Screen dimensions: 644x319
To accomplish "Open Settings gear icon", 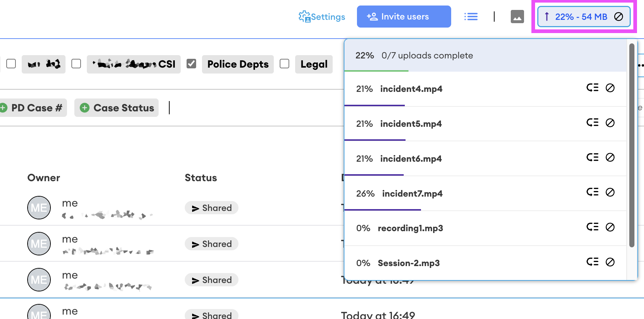I will (304, 17).
